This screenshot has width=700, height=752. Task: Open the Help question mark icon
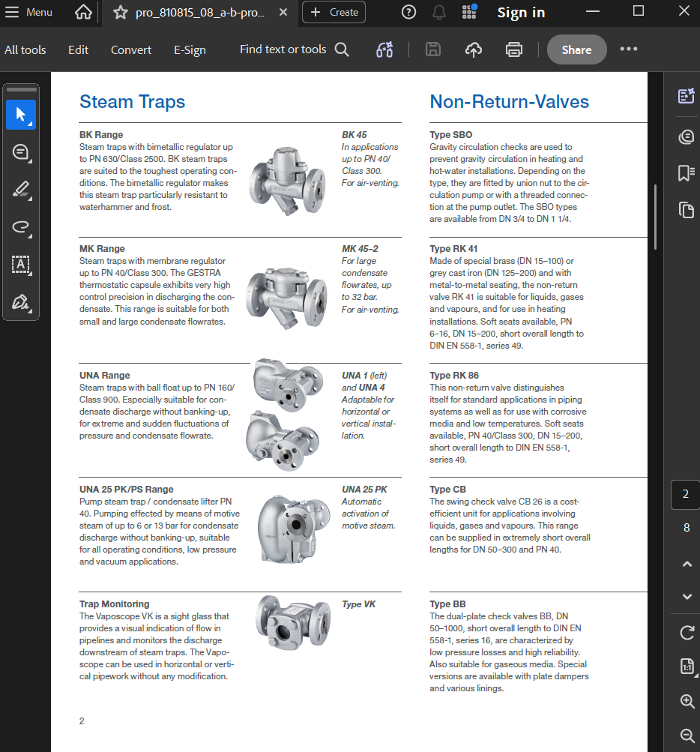click(x=408, y=12)
